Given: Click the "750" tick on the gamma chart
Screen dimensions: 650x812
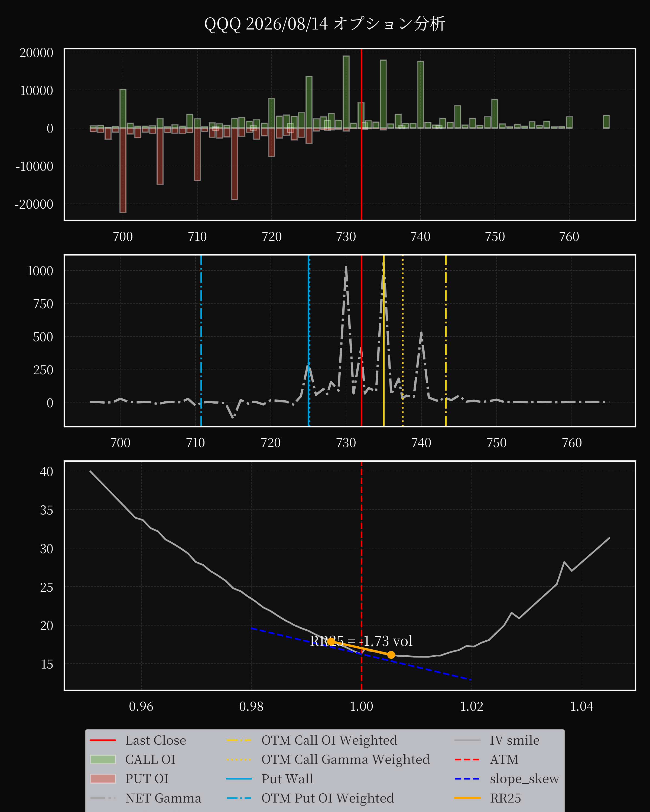Looking at the screenshot, I should (43, 304).
